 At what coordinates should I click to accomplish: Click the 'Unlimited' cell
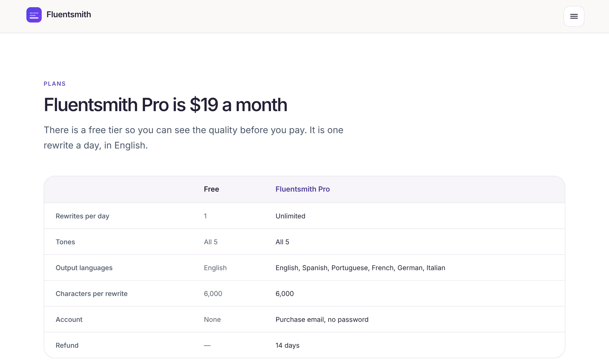click(290, 216)
